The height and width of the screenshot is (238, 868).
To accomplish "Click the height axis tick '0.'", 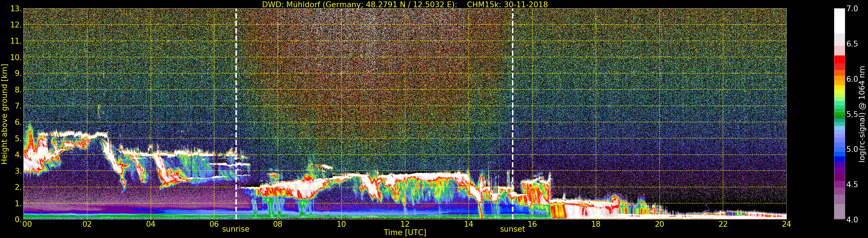I will tap(18, 219).
